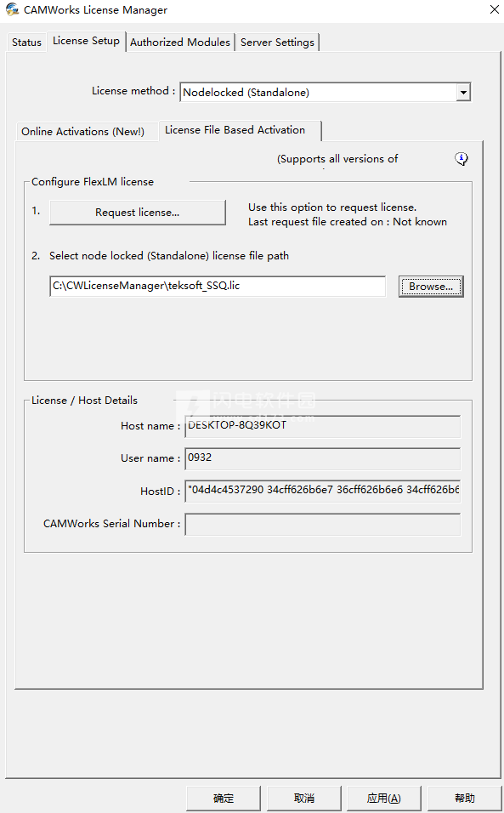The width and height of the screenshot is (504, 813).
Task: Click the license file path field
Action: [218, 286]
